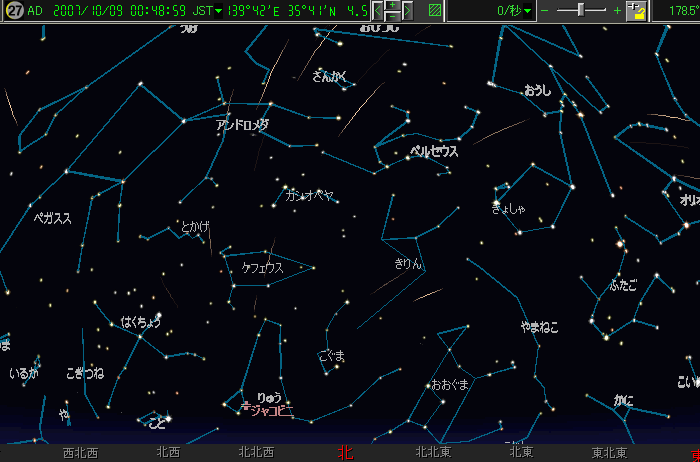700x462 pixels.
Task: Select the 北西 northwest direction label
Action: pos(167,453)
